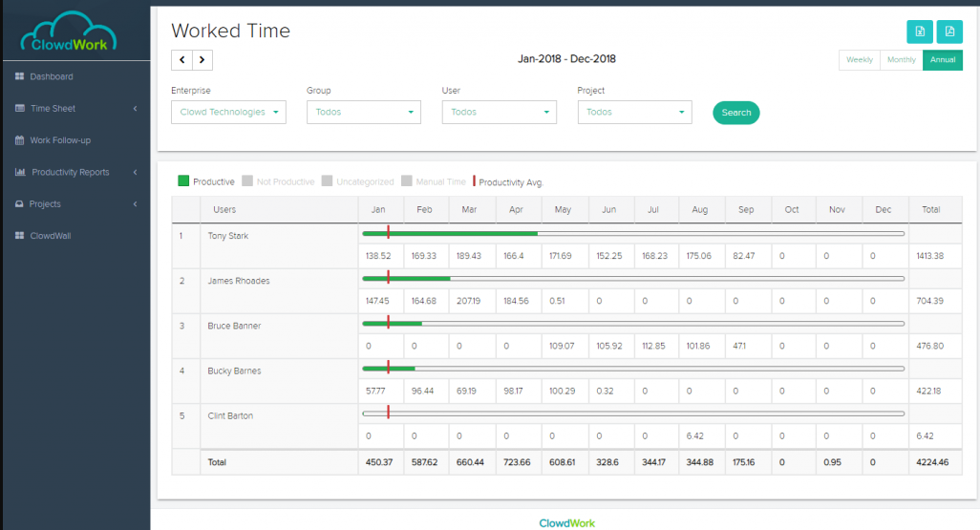Open the Enterprise dropdown

coord(228,113)
